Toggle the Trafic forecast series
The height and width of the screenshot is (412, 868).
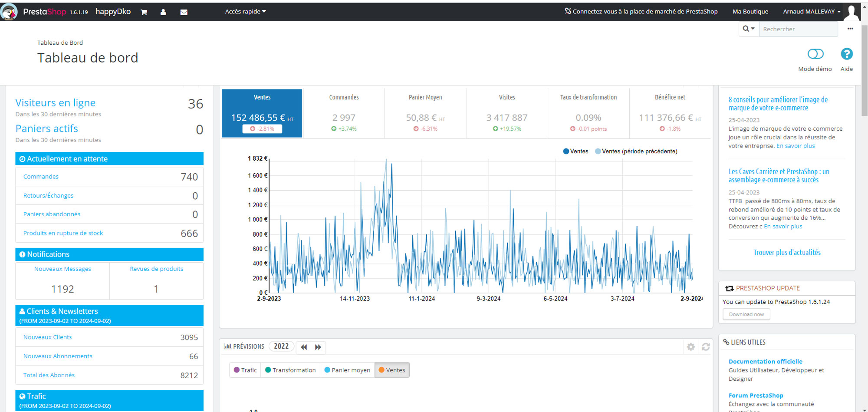[x=245, y=370]
